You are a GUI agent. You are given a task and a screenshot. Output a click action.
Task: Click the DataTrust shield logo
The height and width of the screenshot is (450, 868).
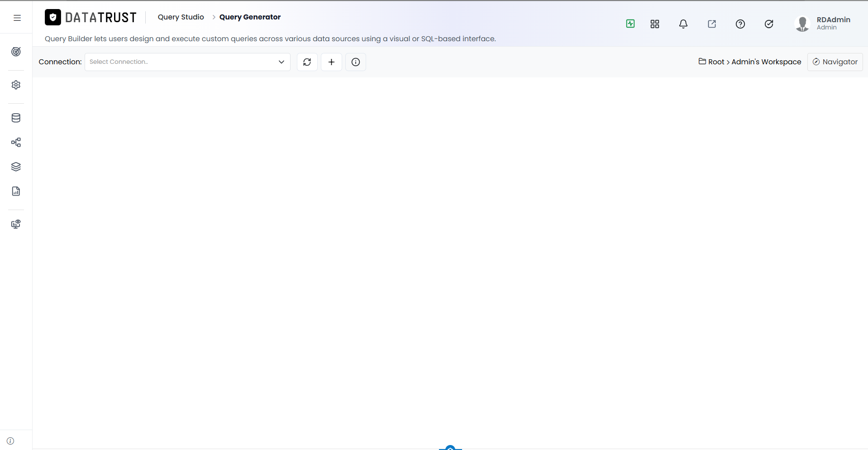[x=53, y=17]
